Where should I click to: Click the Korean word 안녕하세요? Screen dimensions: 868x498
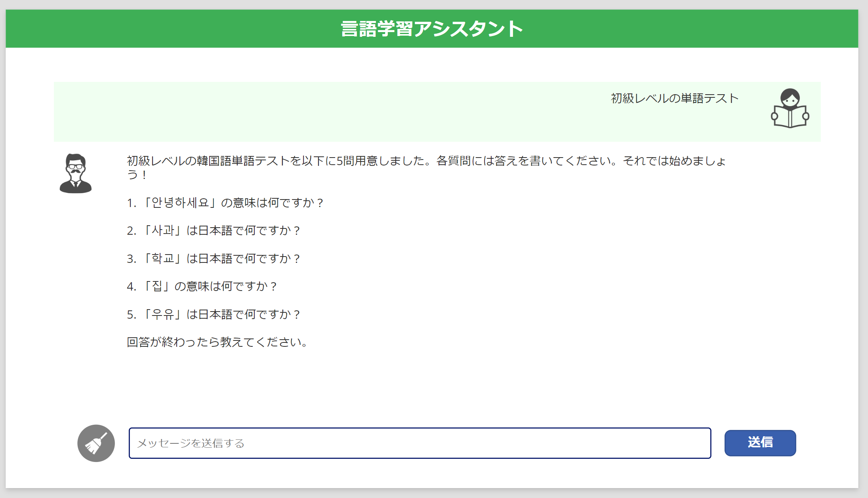(180, 203)
